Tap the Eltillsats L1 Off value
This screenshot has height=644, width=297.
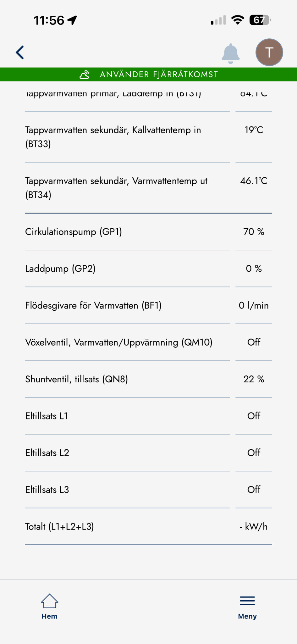pos(254,416)
